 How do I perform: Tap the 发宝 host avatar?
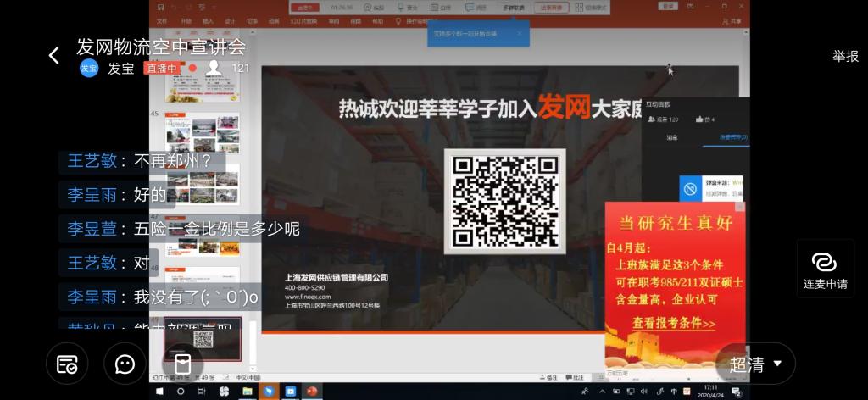point(89,69)
